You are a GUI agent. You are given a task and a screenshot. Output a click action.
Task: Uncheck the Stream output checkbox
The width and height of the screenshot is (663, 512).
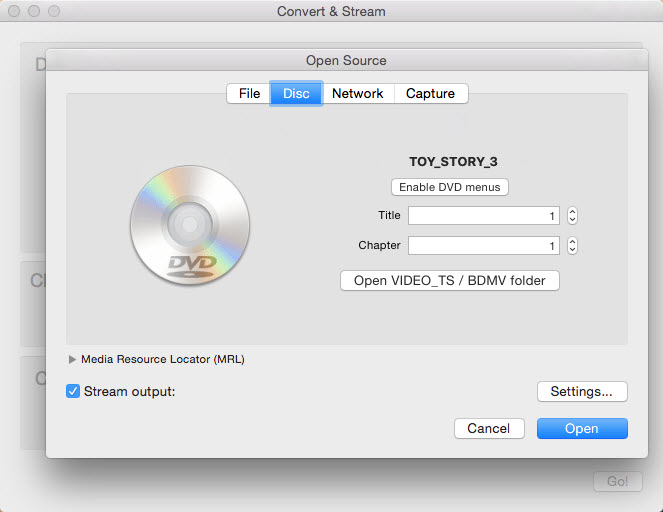pos(73,391)
